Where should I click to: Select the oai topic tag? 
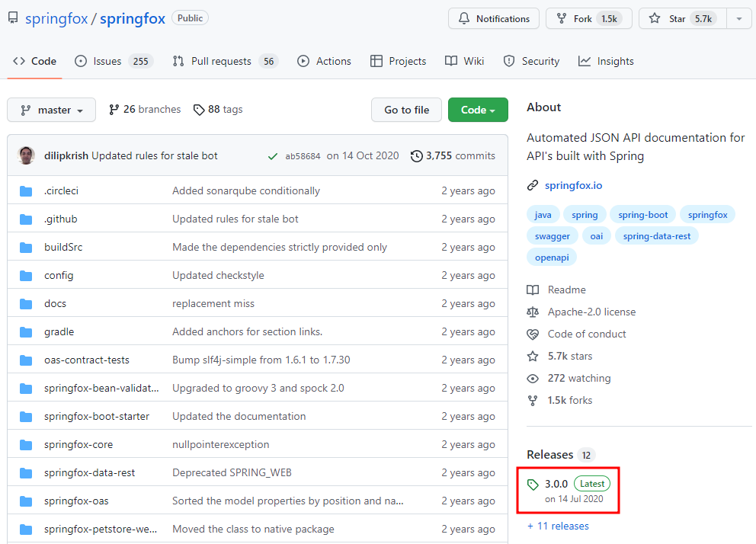[x=597, y=236]
